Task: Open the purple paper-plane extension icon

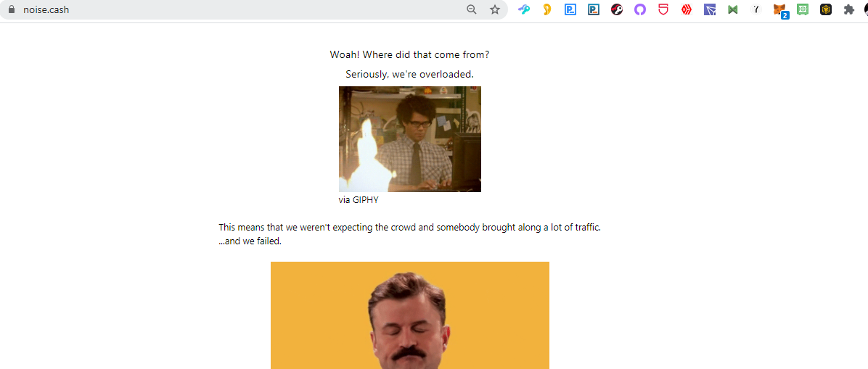Action: (x=710, y=9)
